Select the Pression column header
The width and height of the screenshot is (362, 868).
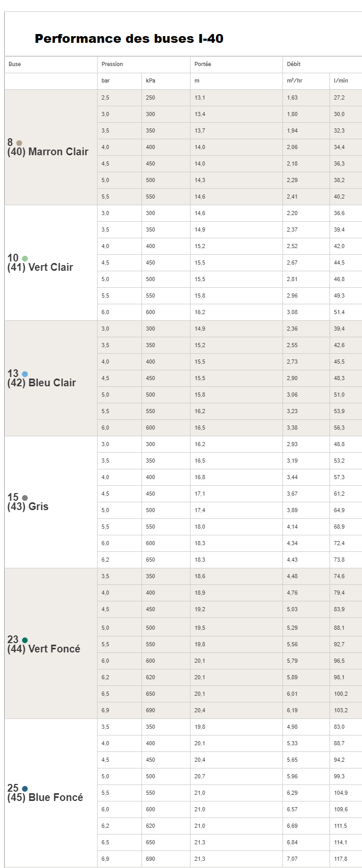pyautogui.click(x=112, y=64)
